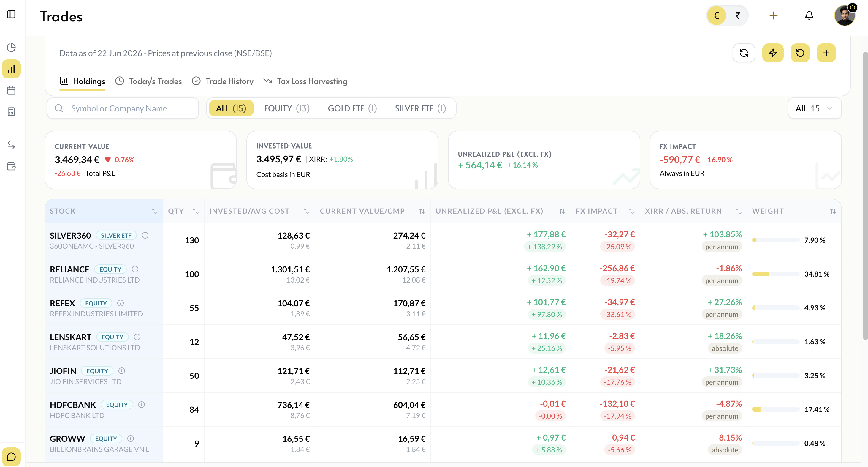
Task: Sort by XIRR / ABS. RETURN column
Action: [739, 211]
